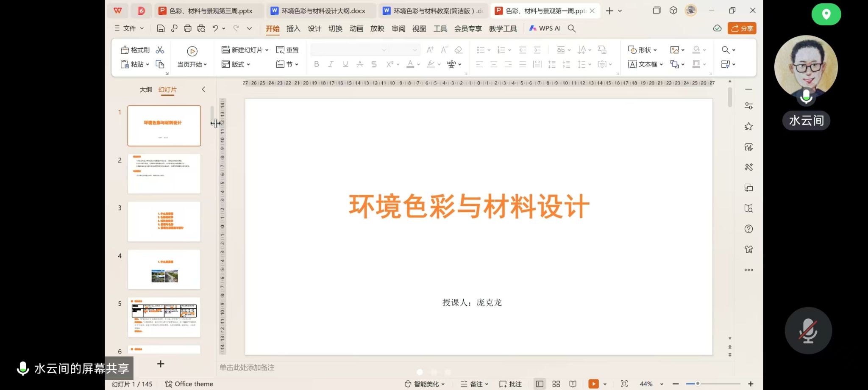
Task: Select slide 4 thumbnail with photos
Action: [x=164, y=269]
